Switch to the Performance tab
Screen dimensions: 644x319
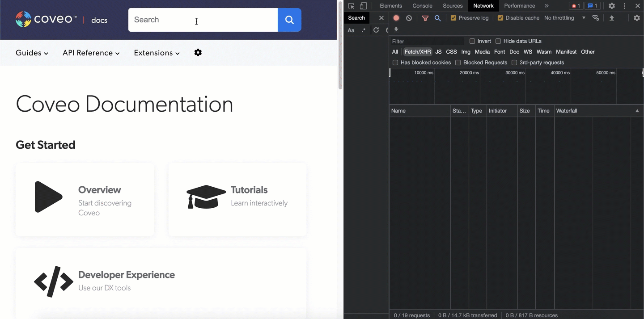click(520, 6)
